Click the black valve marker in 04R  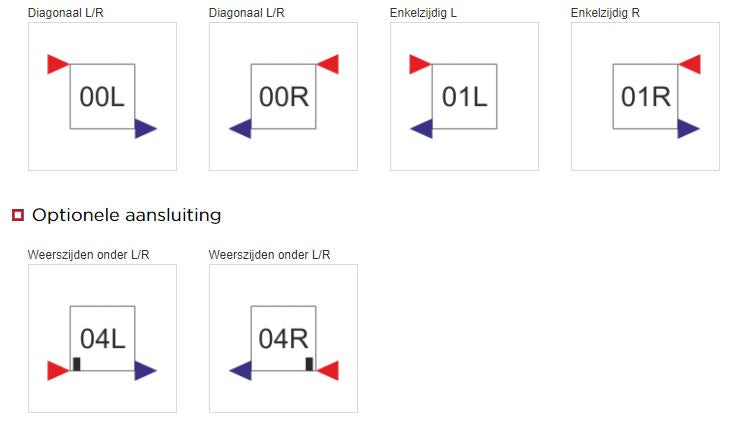click(x=310, y=364)
